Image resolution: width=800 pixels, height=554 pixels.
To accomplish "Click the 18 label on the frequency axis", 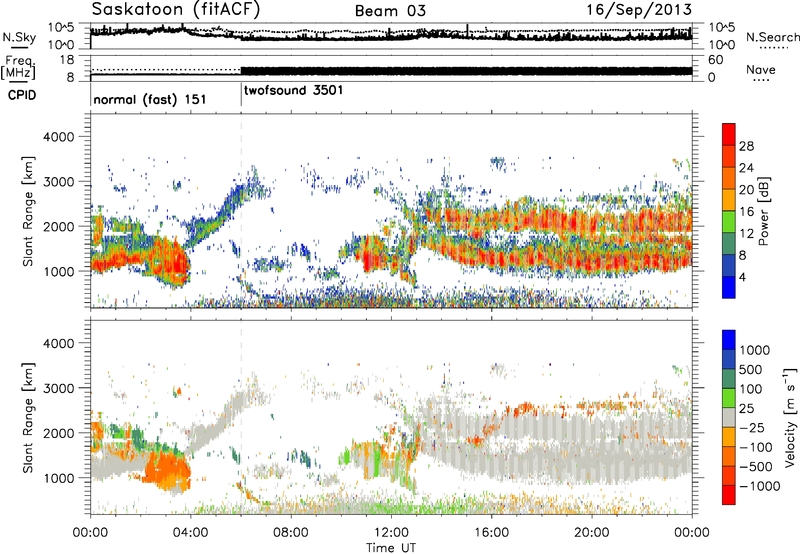I will coord(67,60).
